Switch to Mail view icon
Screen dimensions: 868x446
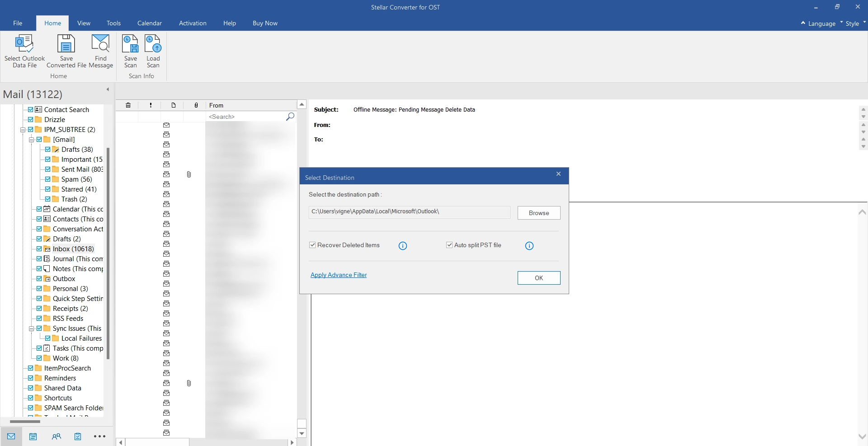coord(11,437)
